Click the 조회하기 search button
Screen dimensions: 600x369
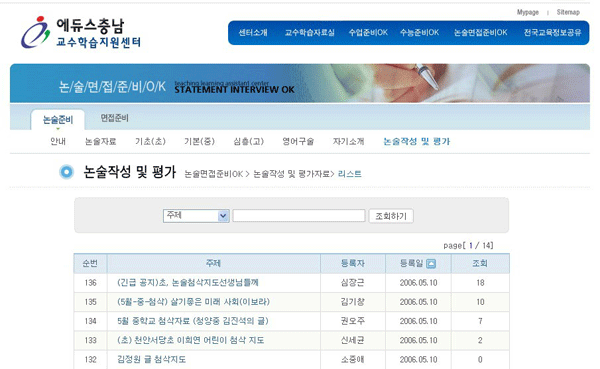(x=391, y=216)
